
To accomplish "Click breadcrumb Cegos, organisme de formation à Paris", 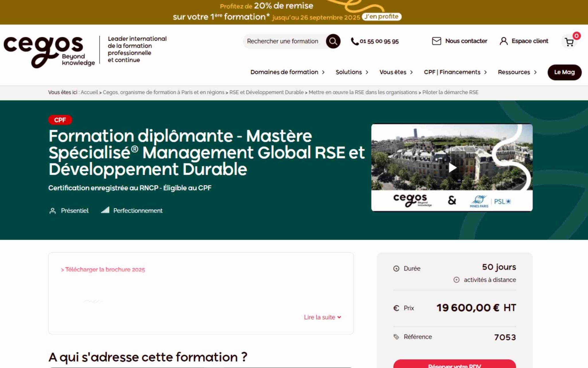I will [x=164, y=92].
